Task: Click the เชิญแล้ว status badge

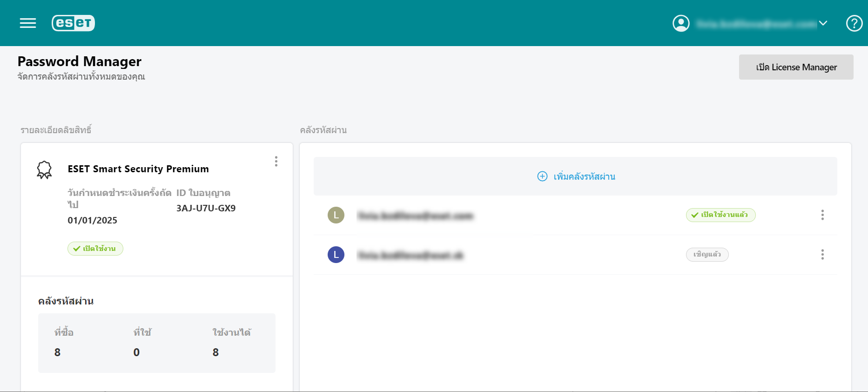Action: pyautogui.click(x=707, y=254)
